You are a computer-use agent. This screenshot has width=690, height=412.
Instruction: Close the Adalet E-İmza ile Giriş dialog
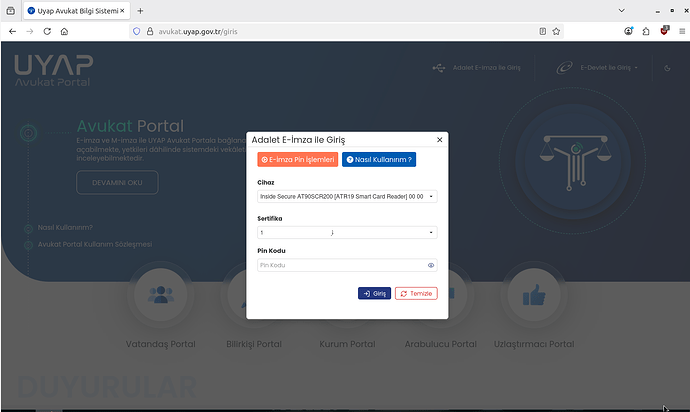(x=439, y=140)
